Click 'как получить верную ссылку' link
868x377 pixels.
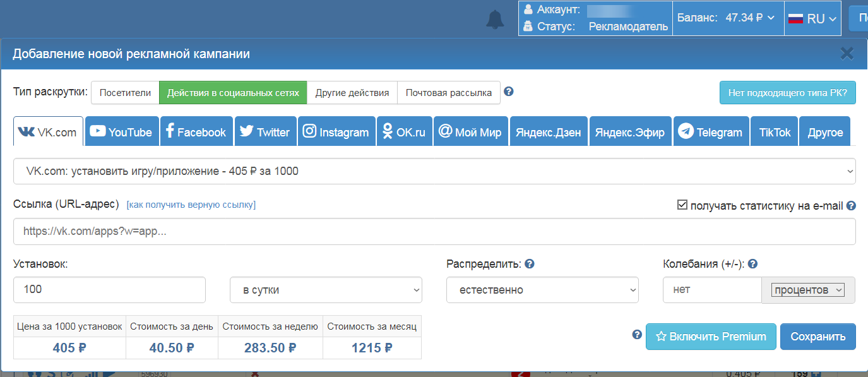pos(191,205)
